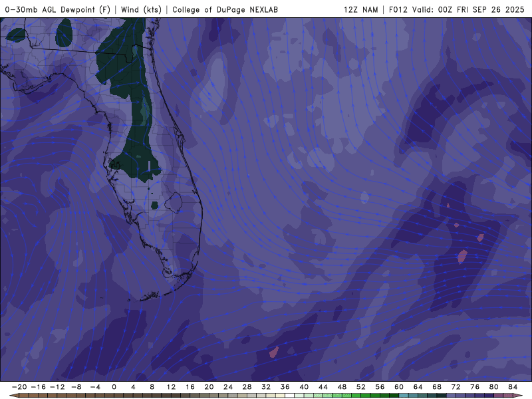Click the 60 legend value
The image size is (532, 399).
click(399, 387)
